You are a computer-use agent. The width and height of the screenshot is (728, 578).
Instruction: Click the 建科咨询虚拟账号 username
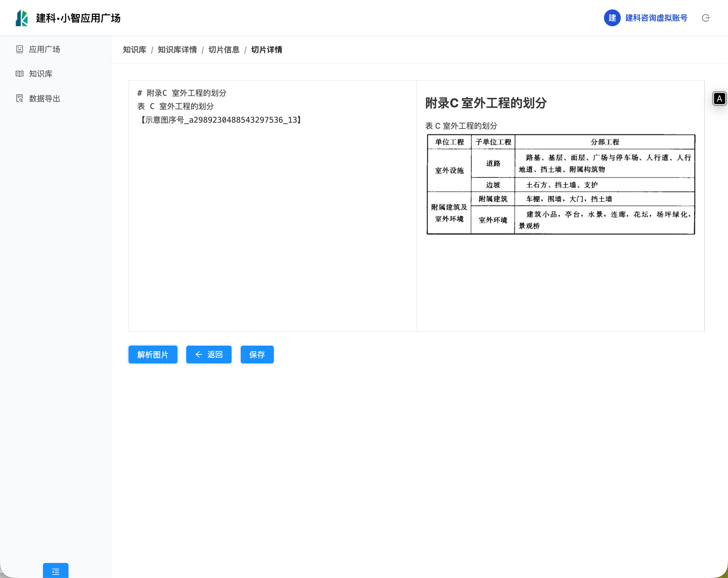656,18
